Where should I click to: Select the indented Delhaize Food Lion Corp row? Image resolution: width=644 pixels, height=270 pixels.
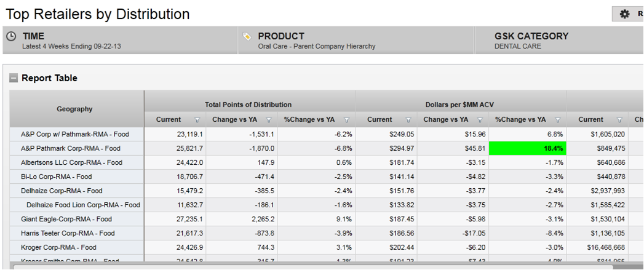tap(83, 205)
